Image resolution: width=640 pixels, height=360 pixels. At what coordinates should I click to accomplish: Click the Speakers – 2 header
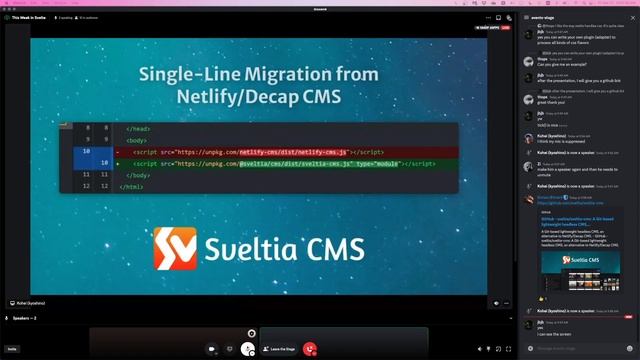pos(24,318)
